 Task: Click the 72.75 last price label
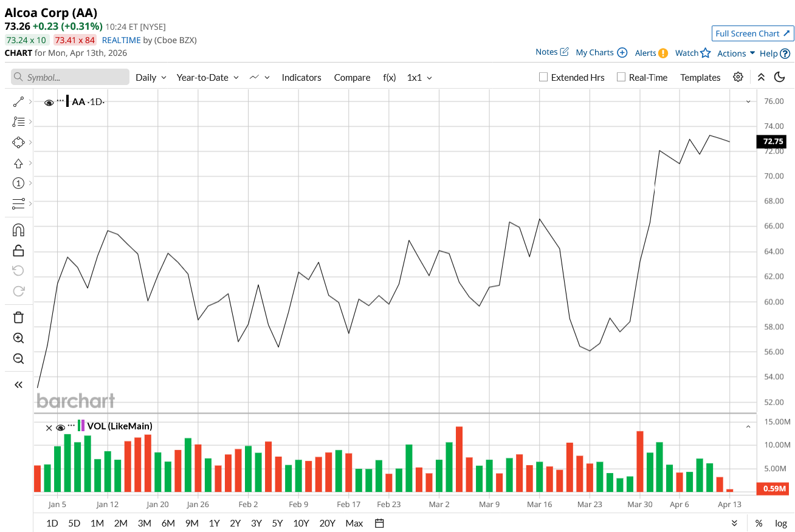pyautogui.click(x=771, y=142)
